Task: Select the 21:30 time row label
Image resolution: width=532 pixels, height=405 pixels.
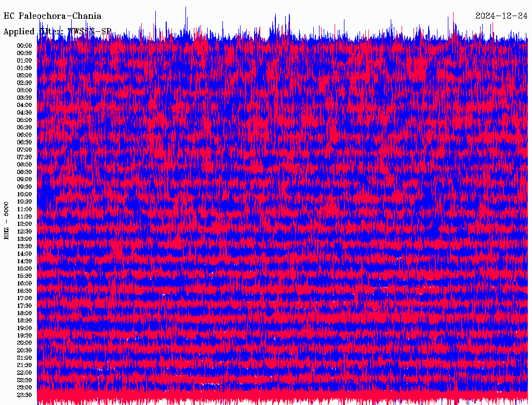Action: 24,366
